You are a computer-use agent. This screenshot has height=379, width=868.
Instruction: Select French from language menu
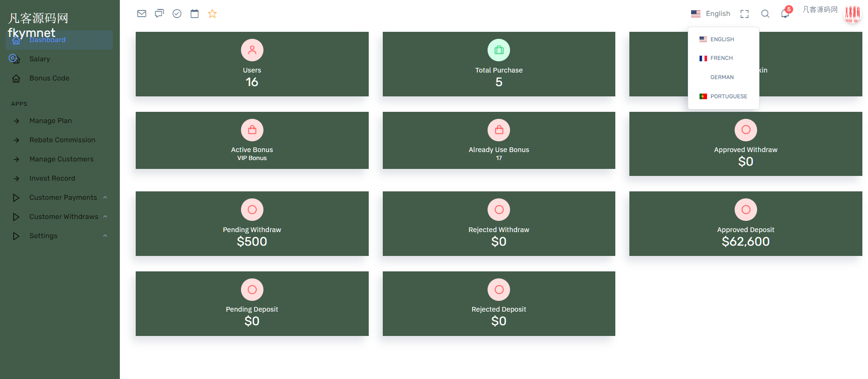coord(721,58)
